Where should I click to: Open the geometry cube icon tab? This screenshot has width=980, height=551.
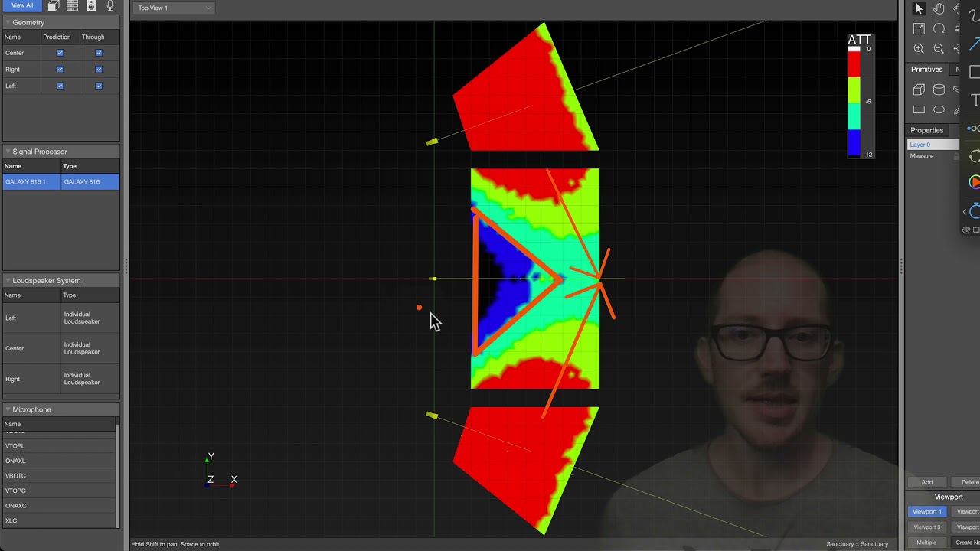53,5
